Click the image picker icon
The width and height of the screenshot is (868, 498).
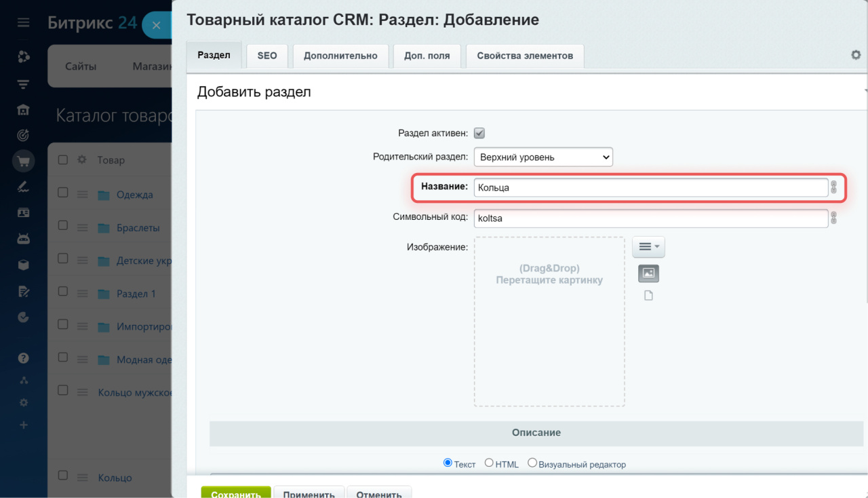[x=648, y=273]
